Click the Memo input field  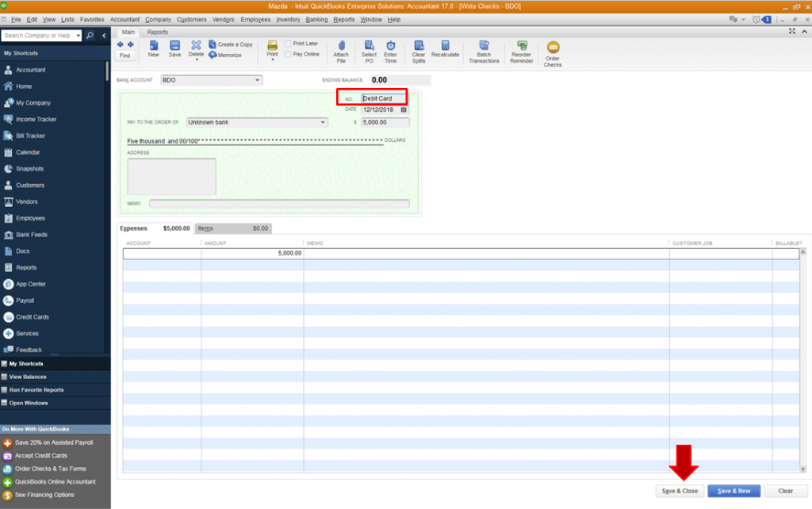(x=279, y=204)
